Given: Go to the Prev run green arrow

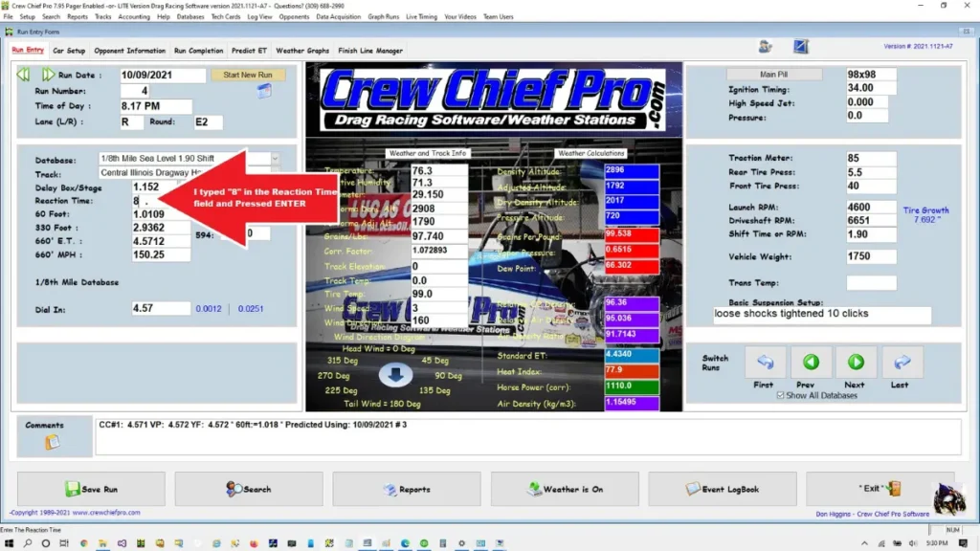Looking at the screenshot, I should click(811, 363).
